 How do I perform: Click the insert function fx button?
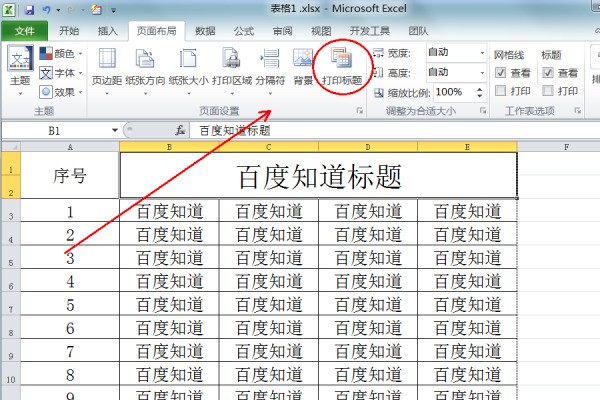pos(180,131)
